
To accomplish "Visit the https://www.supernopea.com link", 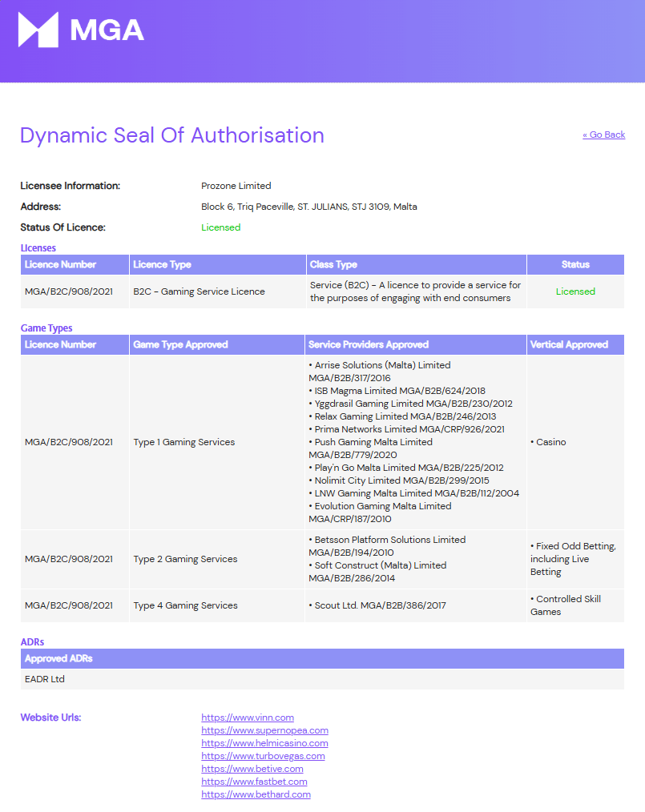I will pos(264,730).
